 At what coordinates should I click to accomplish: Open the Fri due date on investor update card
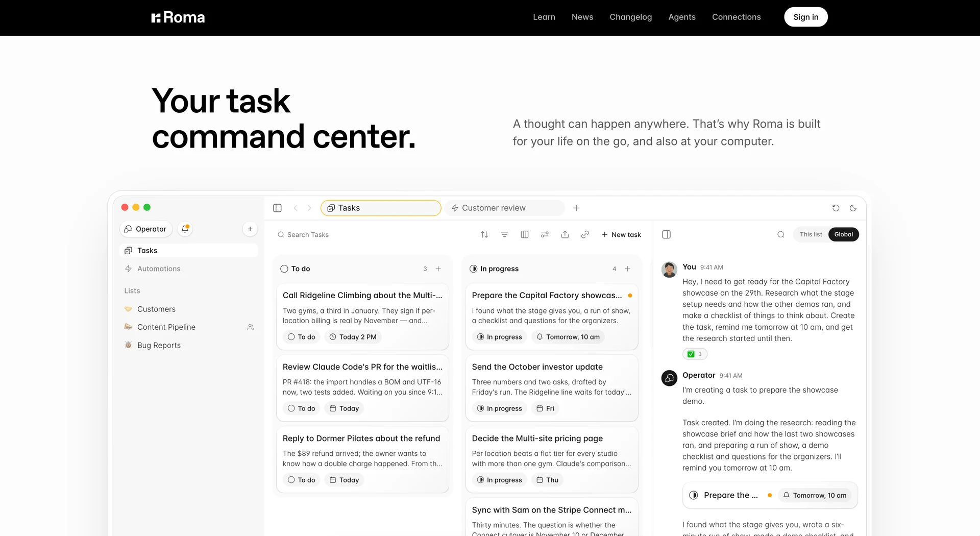pyautogui.click(x=545, y=408)
